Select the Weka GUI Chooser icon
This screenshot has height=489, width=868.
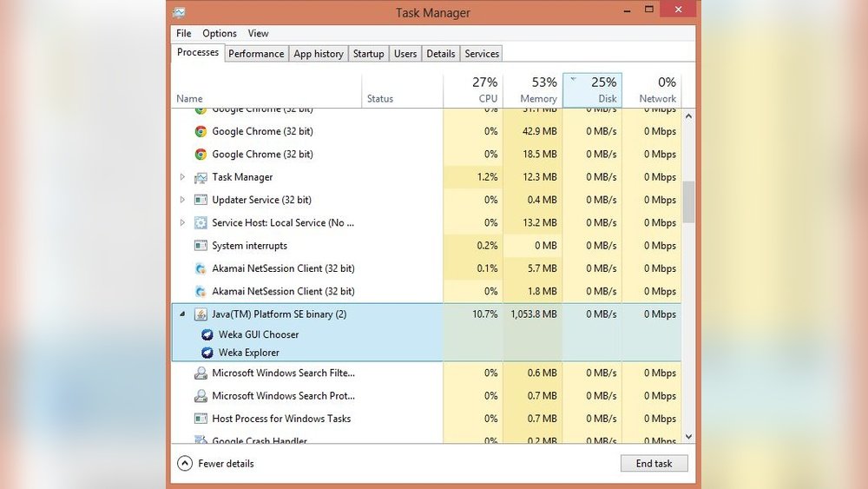click(x=207, y=334)
